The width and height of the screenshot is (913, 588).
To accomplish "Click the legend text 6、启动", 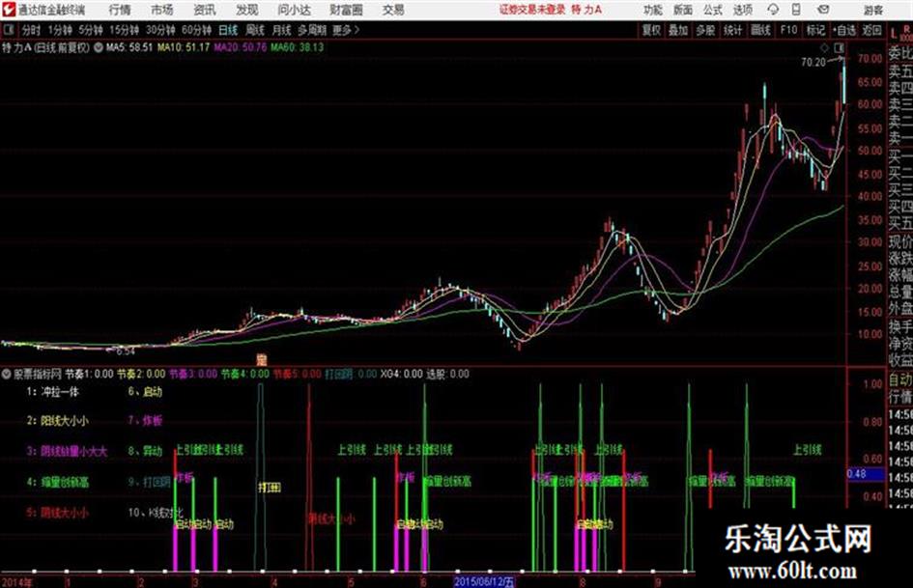I will (145, 392).
